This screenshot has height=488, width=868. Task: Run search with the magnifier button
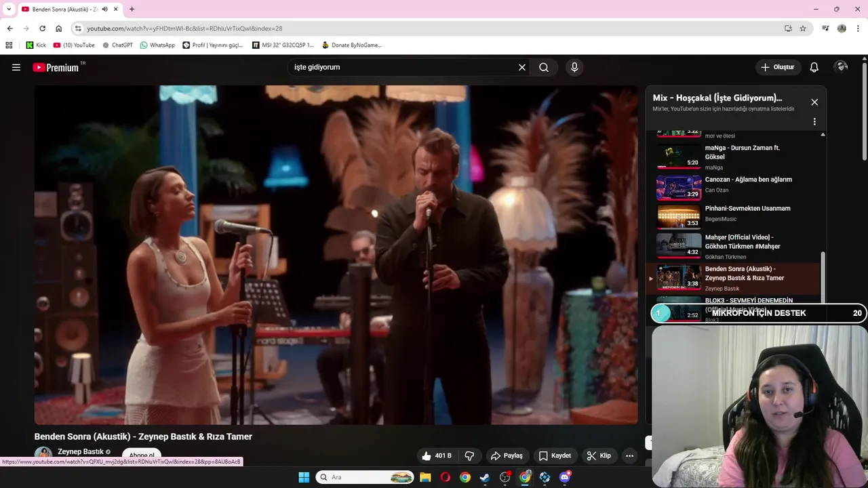pyautogui.click(x=544, y=67)
